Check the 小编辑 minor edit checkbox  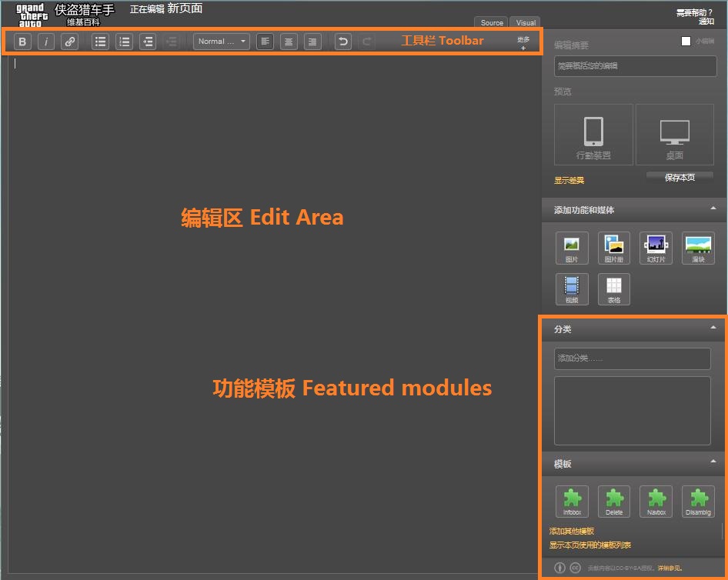point(686,41)
